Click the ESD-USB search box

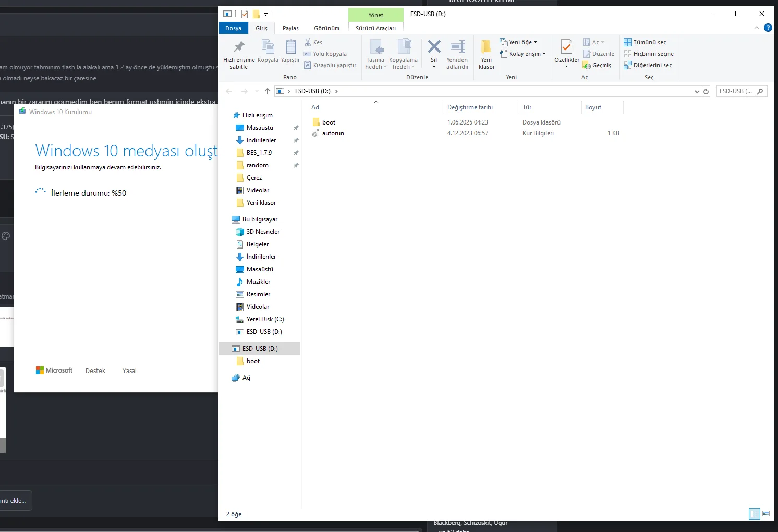tap(741, 91)
